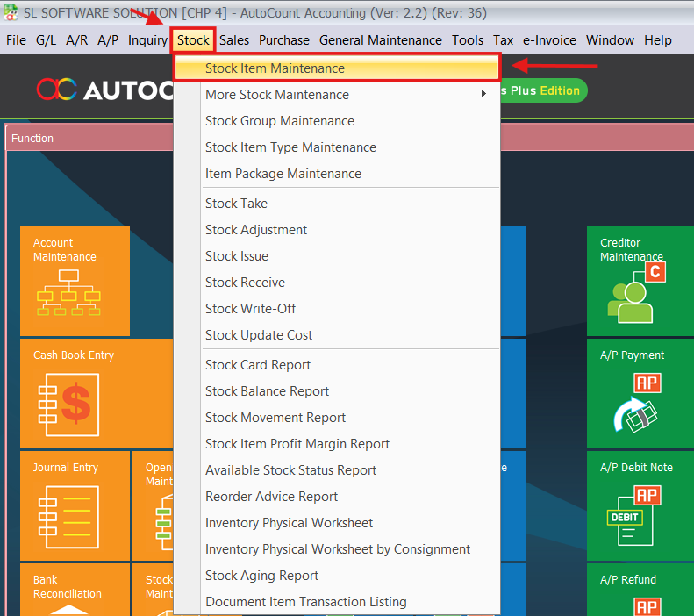This screenshot has width=694, height=616.
Task: Open the e-Invoice menu
Action: tap(549, 40)
